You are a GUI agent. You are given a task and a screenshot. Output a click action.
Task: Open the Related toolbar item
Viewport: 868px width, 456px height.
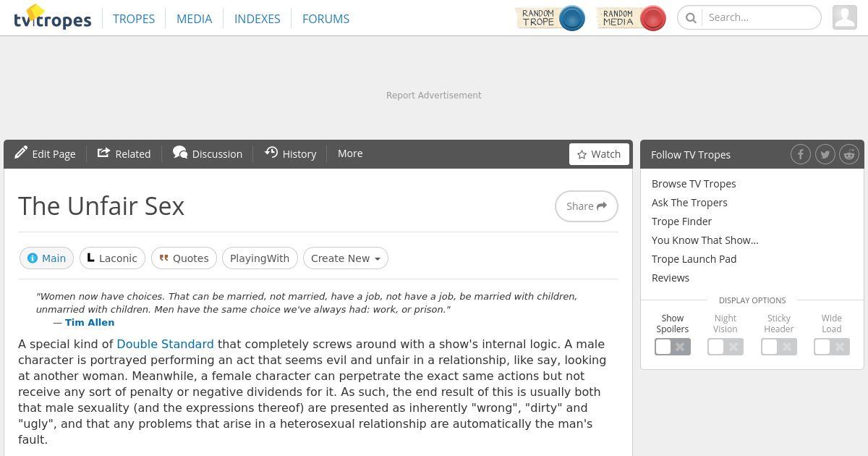tap(124, 153)
